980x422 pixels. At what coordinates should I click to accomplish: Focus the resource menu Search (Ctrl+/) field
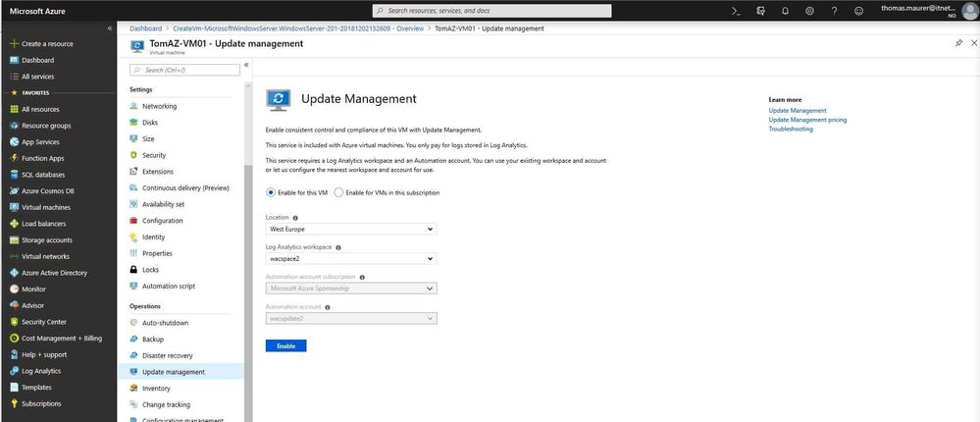[x=184, y=70]
